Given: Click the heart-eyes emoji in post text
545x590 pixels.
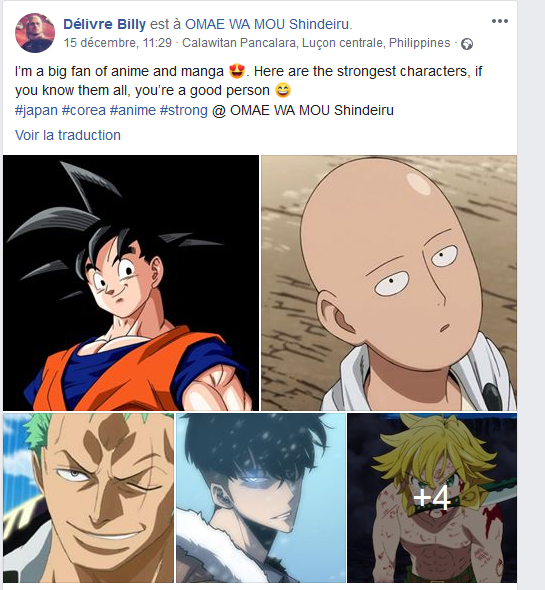Looking at the screenshot, I should [237, 71].
